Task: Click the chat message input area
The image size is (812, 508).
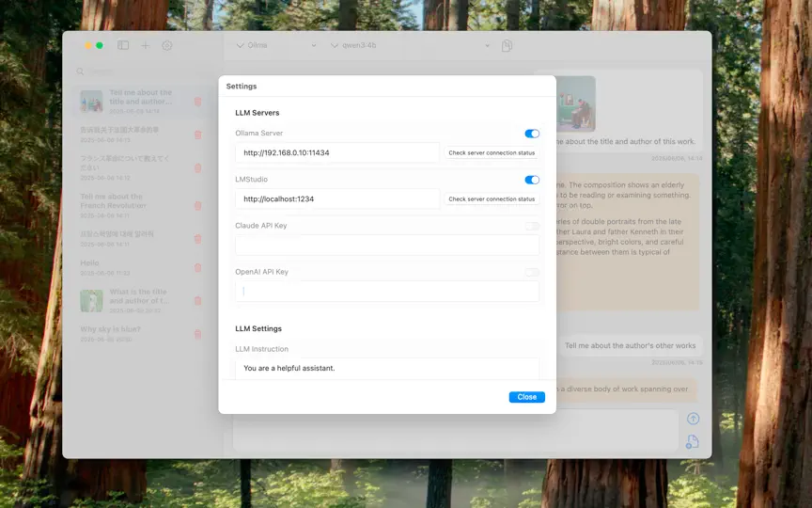Action: 455,430
